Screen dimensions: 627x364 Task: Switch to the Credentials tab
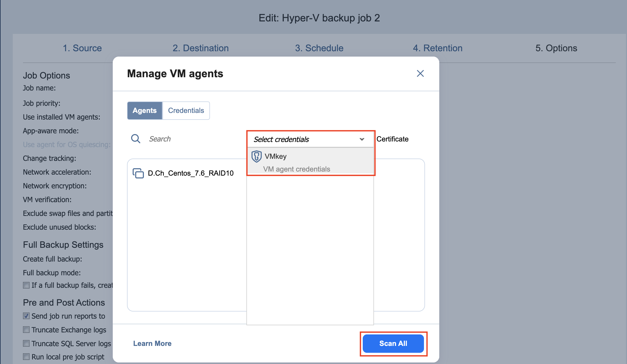tap(186, 110)
